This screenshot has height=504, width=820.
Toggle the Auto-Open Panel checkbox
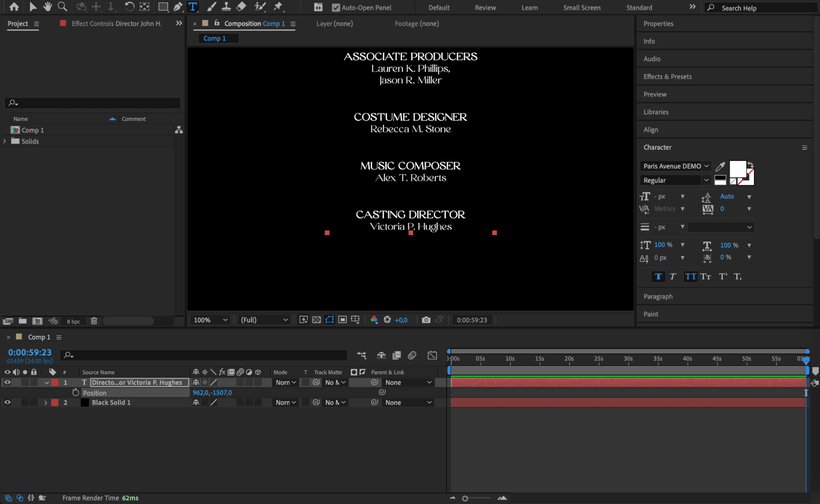pos(336,8)
